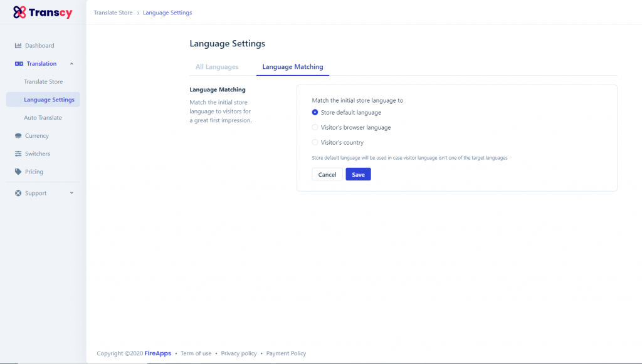Click the Support lifebuoy icon
The height and width of the screenshot is (364, 642).
[x=18, y=194]
